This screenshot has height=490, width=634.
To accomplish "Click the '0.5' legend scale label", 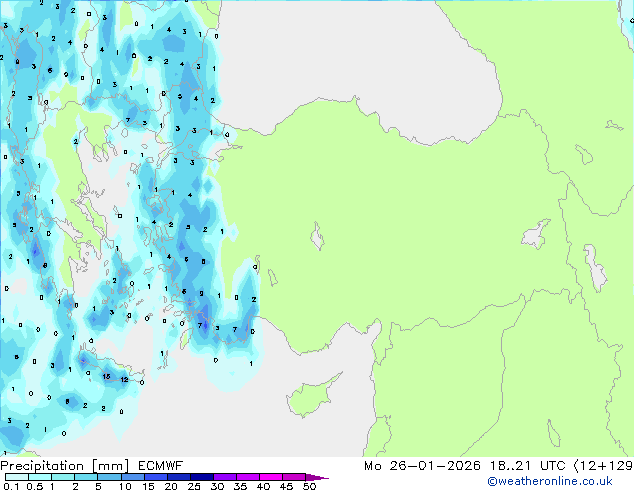I will [x=34, y=486].
